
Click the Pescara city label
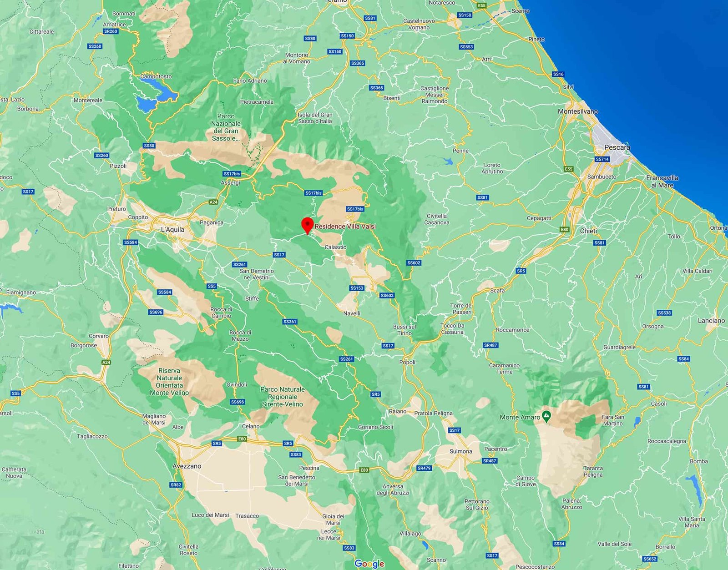(617, 147)
